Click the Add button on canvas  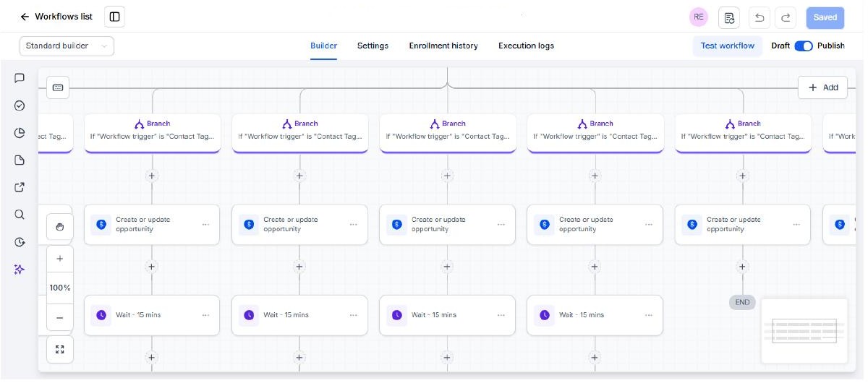tap(822, 87)
